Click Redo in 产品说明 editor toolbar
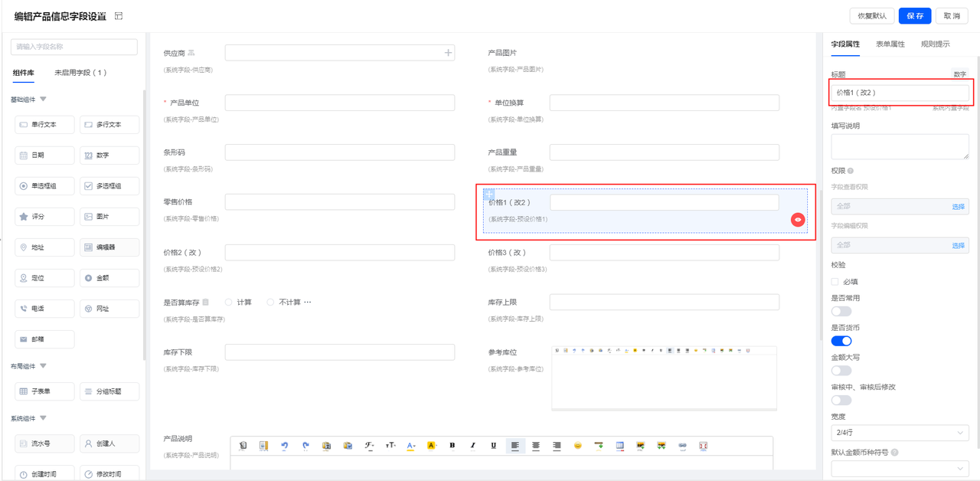This screenshot has width=980, height=481. (x=305, y=445)
